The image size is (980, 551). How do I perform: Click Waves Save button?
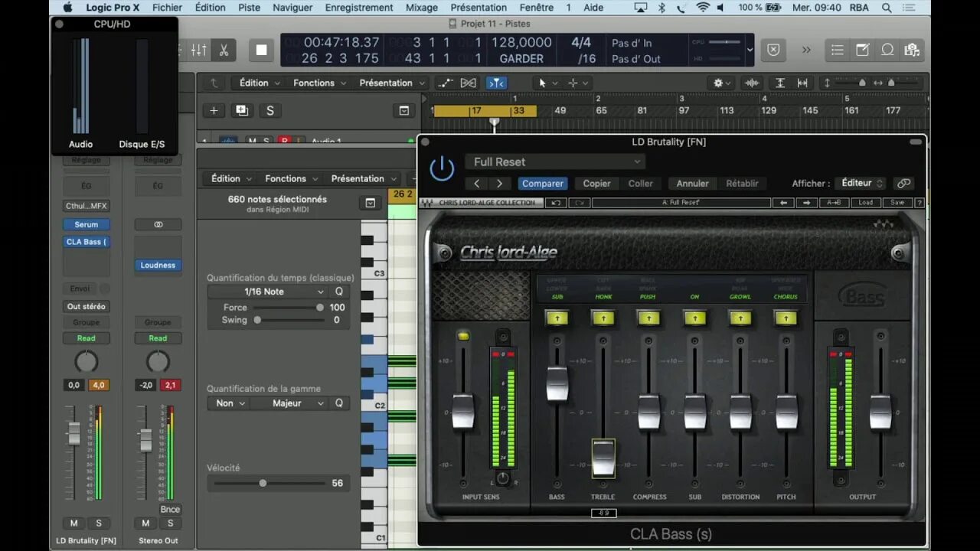[897, 203]
